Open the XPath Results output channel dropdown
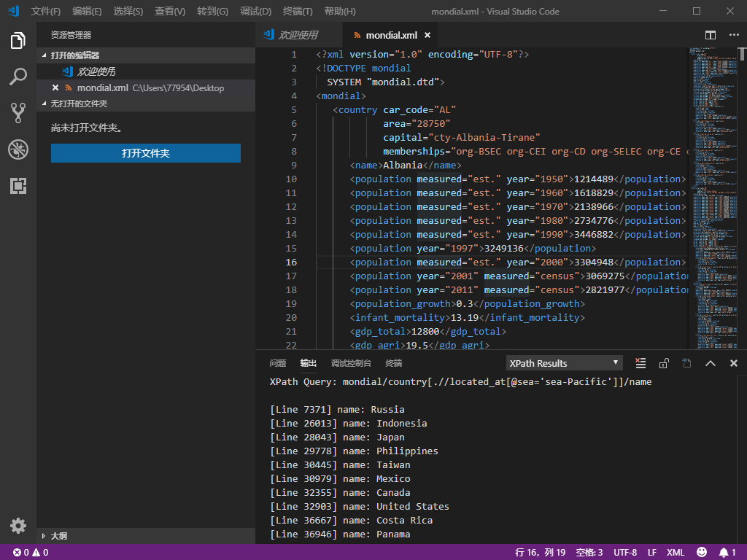Image resolution: width=747 pixels, height=560 pixels. 565,363
